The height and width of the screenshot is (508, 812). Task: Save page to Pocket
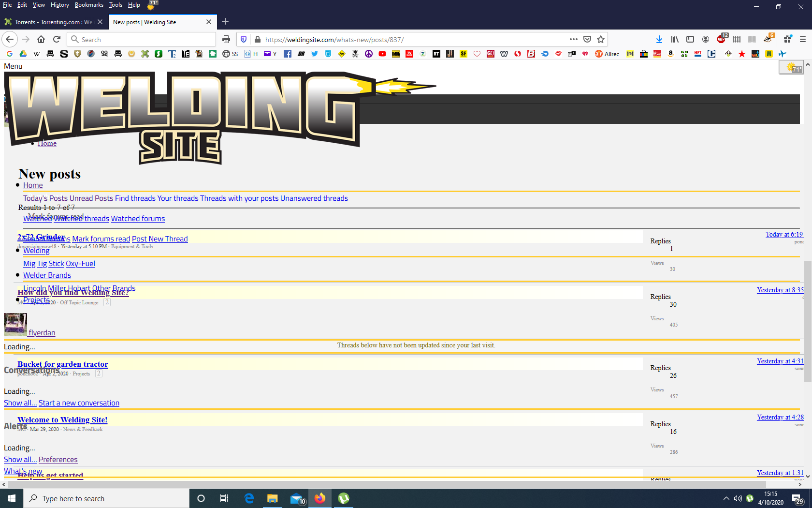point(587,39)
